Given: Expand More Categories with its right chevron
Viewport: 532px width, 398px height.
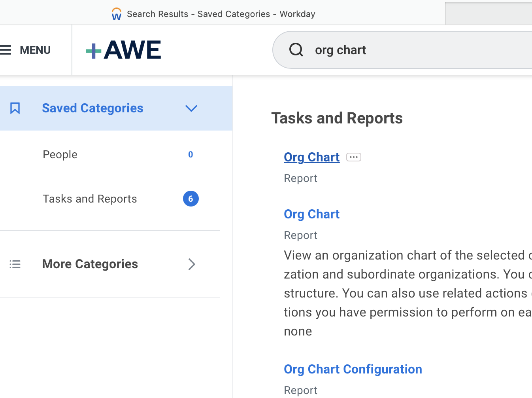Looking at the screenshot, I should (192, 264).
